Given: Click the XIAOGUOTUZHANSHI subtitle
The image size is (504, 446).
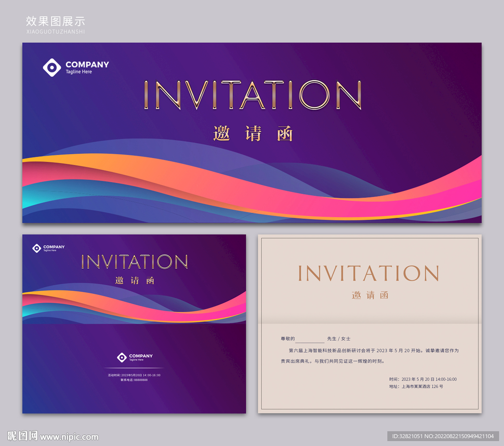Looking at the screenshot, I should (x=55, y=32).
